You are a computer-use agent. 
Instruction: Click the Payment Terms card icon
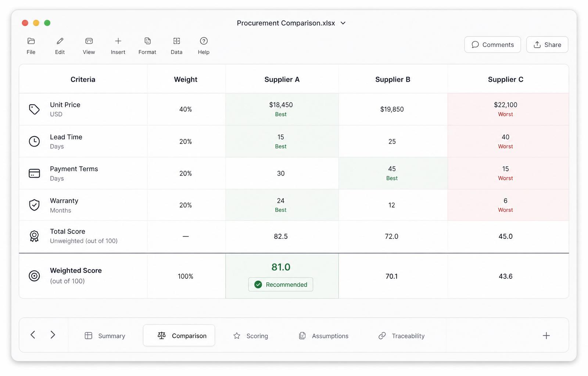click(34, 173)
